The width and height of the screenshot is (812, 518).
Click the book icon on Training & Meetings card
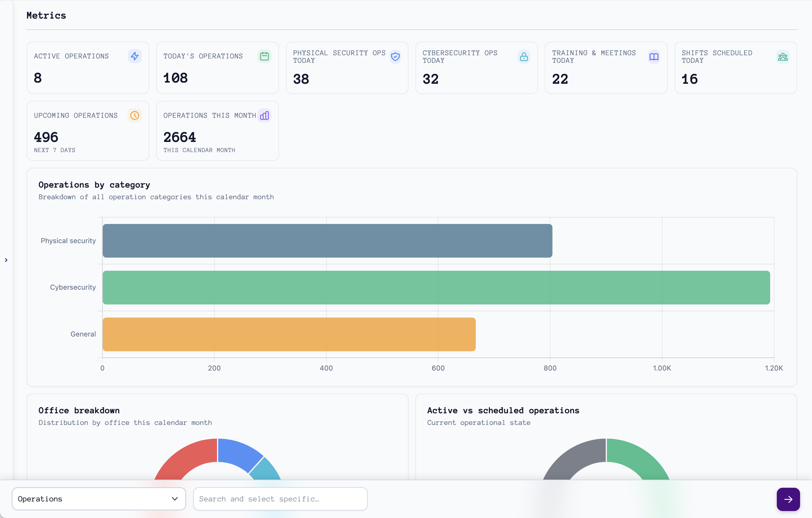coord(654,57)
